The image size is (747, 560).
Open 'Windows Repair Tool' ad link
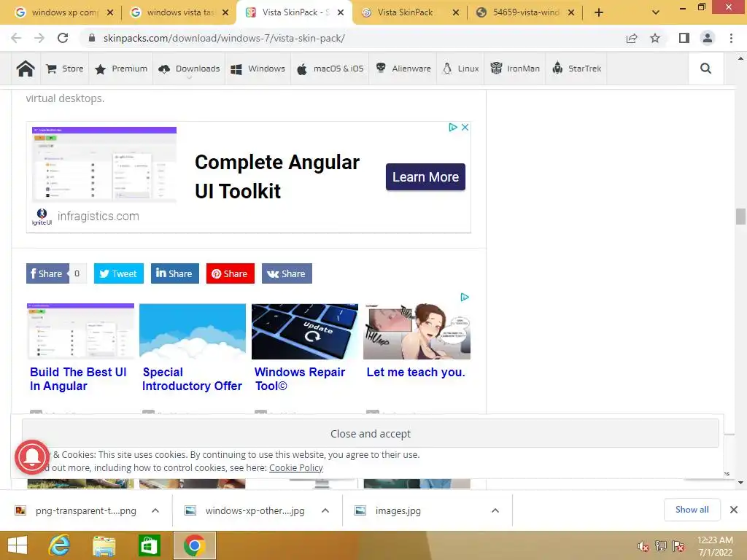coord(300,379)
